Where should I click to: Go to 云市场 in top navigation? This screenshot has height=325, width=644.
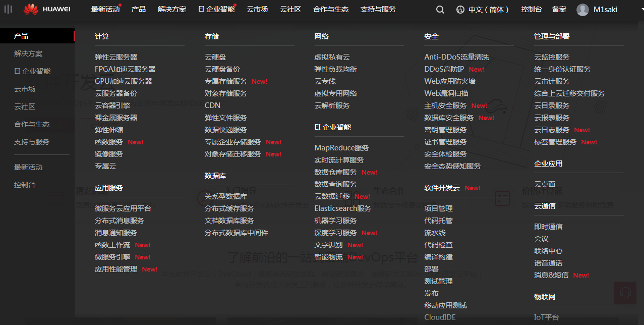click(x=257, y=10)
